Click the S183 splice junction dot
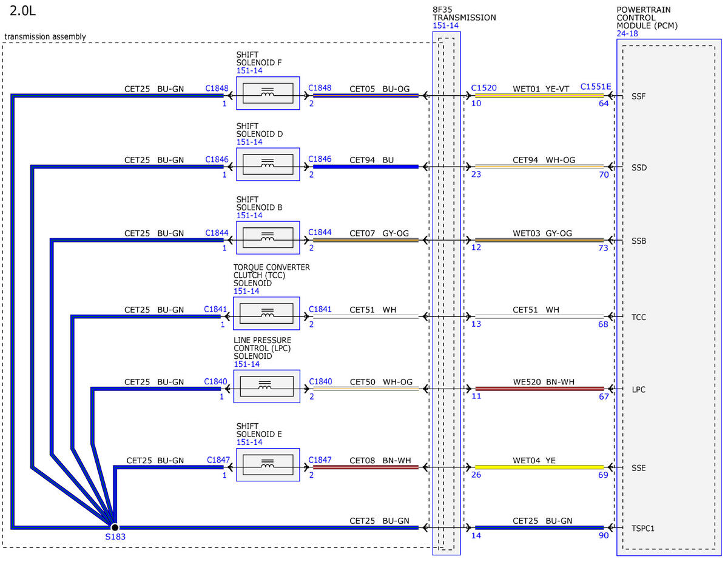Screen dimensions: 728x562 click(115, 527)
